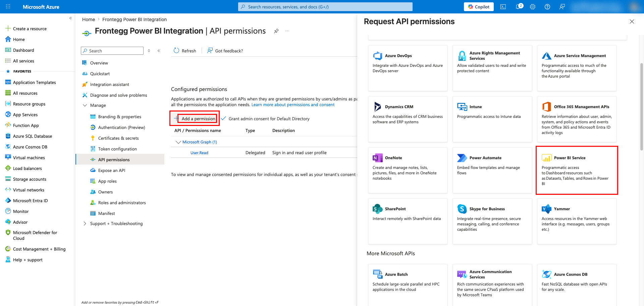Refresh the permissions list

coord(185,51)
